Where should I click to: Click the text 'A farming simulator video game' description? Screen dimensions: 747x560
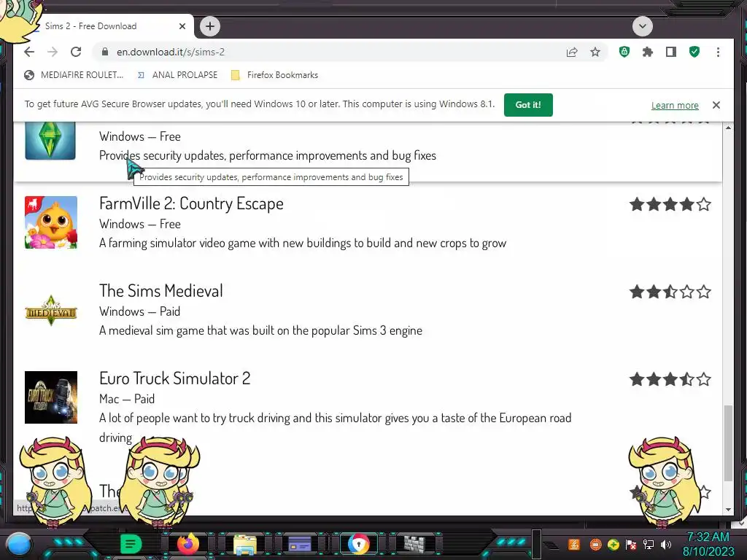(x=303, y=244)
